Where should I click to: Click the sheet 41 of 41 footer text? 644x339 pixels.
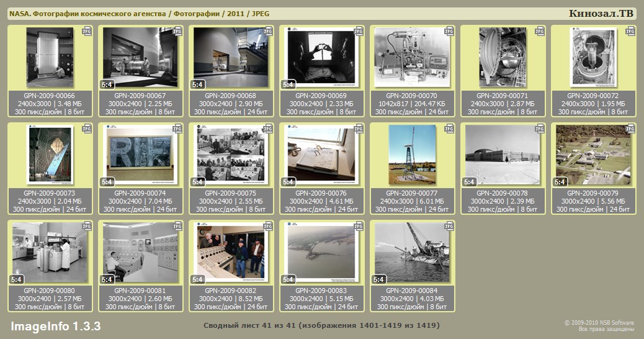pos(321,326)
